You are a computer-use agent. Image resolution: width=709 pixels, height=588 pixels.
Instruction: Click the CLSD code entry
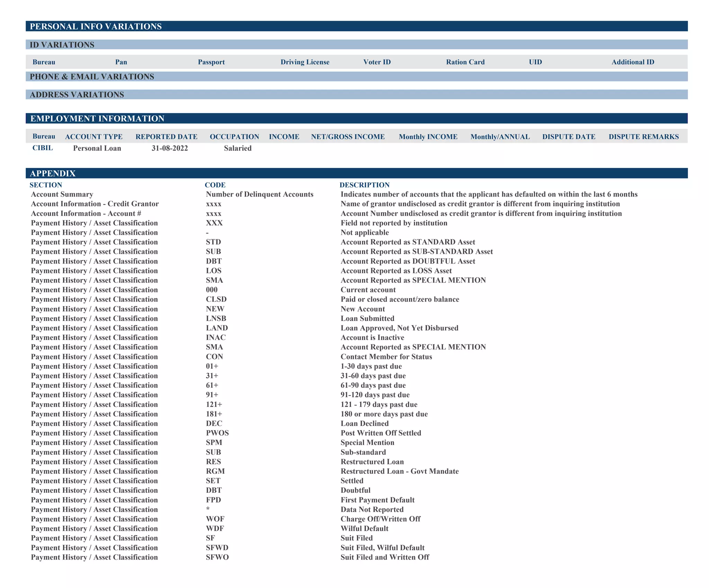[x=216, y=299]
